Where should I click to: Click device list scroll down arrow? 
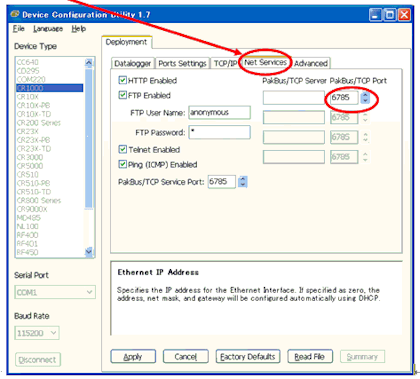(x=89, y=251)
